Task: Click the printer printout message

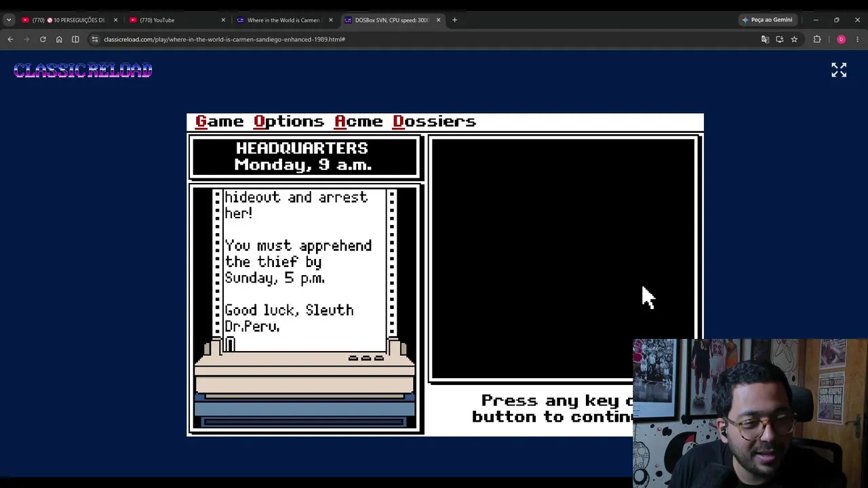Action: pos(304,270)
